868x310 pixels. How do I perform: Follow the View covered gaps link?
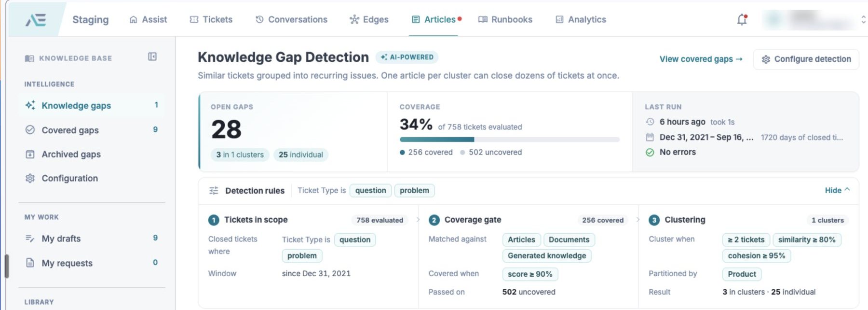pos(701,59)
